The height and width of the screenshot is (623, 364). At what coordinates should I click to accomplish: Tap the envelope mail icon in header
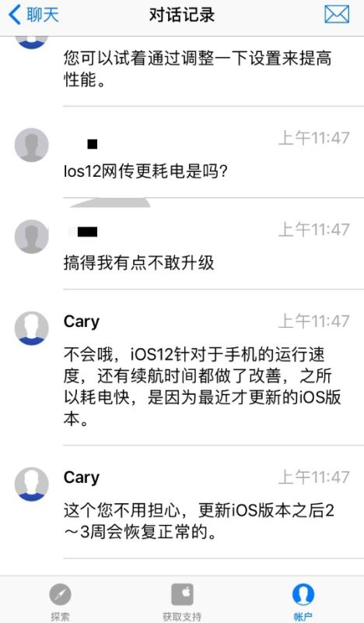[337, 15]
